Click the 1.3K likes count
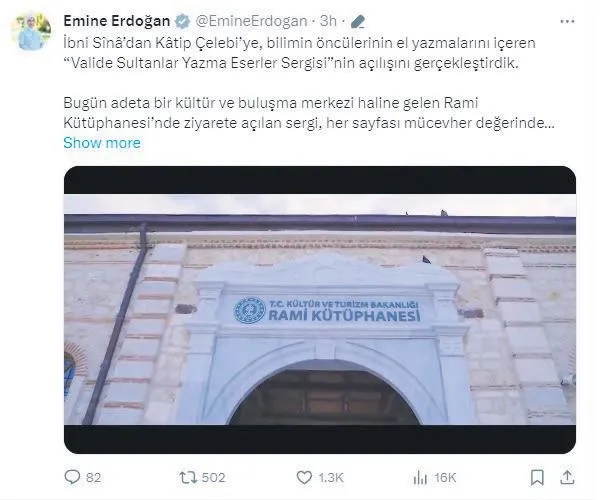The height and width of the screenshot is (500, 600). pyautogui.click(x=331, y=477)
